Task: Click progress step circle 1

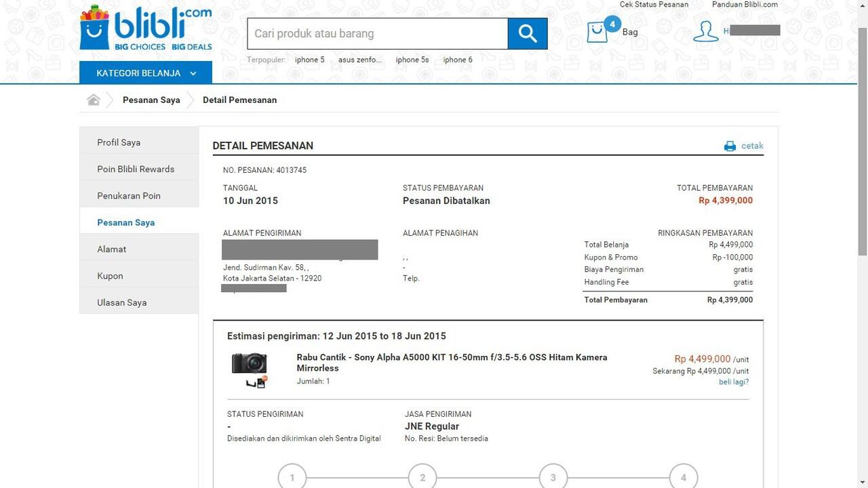Action: [x=292, y=477]
